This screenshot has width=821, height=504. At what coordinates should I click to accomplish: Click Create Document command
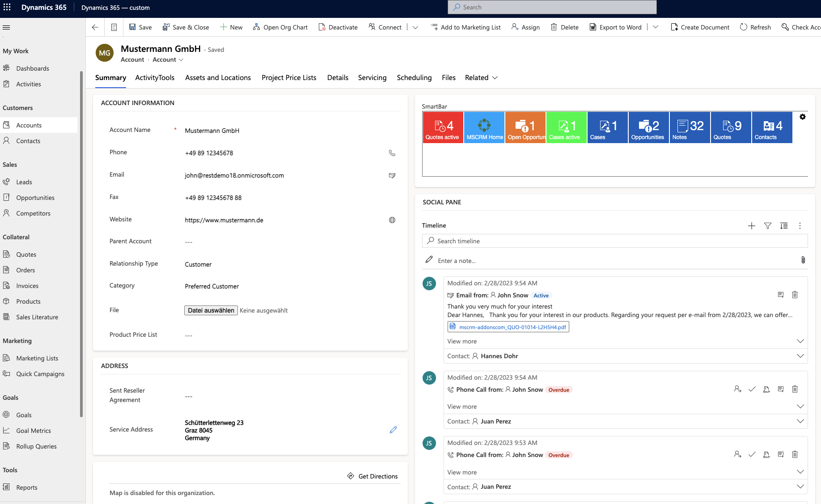[x=700, y=27]
